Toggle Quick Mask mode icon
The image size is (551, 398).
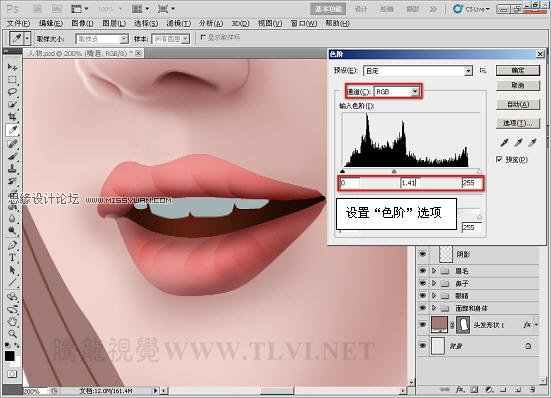point(12,374)
